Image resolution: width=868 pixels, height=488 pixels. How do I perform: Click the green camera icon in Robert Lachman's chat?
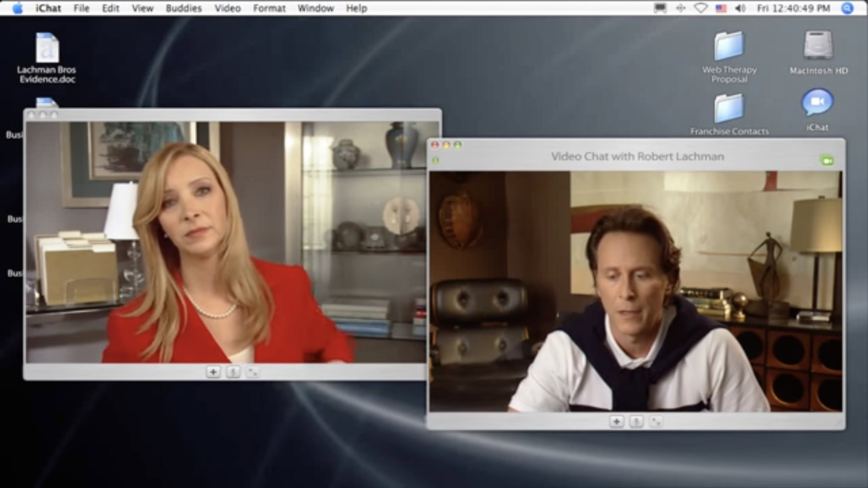click(827, 161)
